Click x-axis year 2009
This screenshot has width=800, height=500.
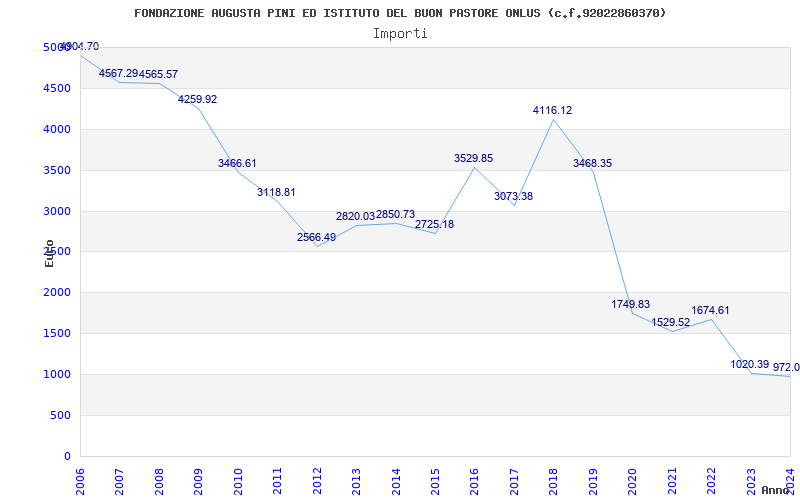pos(198,482)
